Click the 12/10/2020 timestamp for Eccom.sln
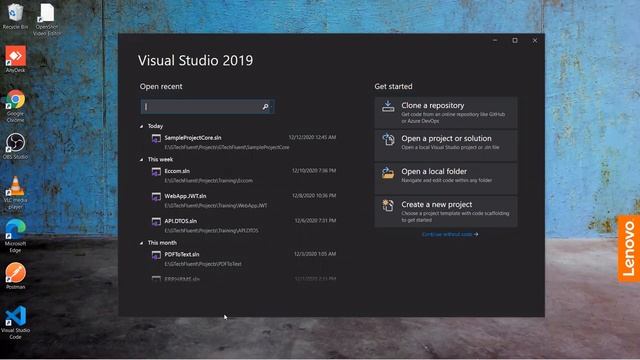Viewport: 640px width, 360px height. pos(314,171)
